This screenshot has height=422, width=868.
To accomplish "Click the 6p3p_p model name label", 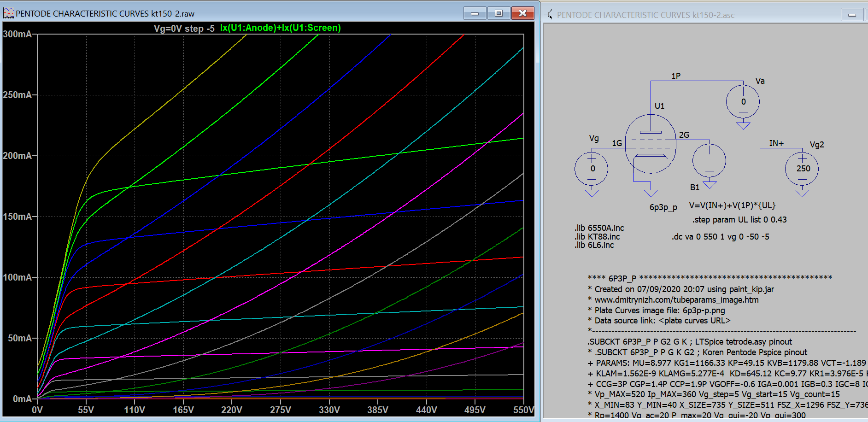I will tap(663, 207).
